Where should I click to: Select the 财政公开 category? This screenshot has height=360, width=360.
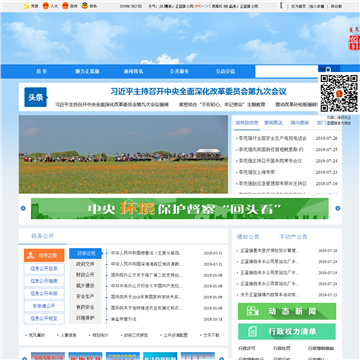pos(85,275)
